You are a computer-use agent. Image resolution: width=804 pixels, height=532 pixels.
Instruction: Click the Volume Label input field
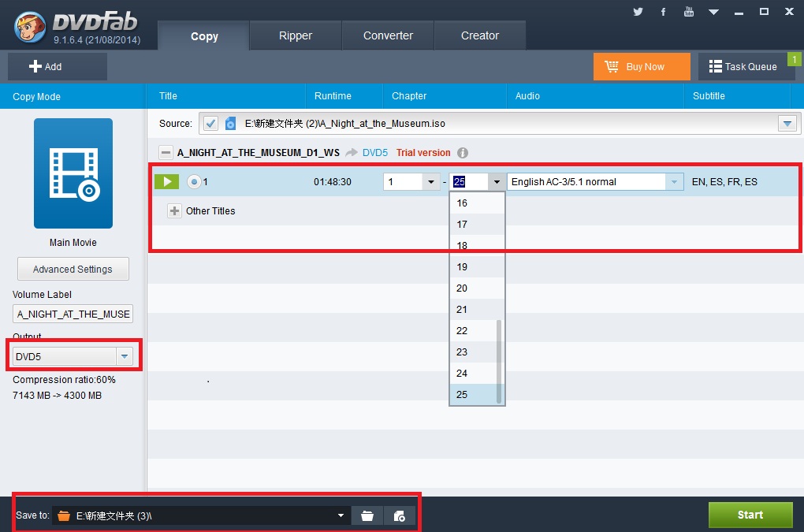[x=73, y=314]
